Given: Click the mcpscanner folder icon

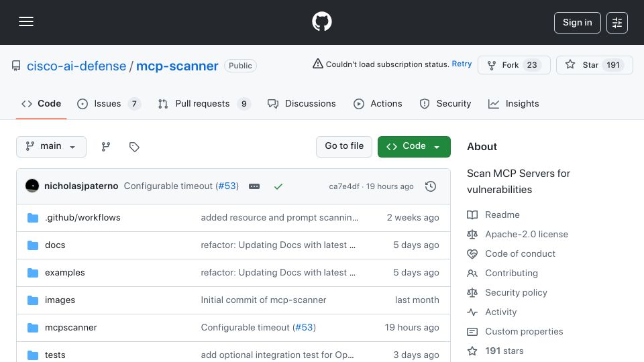Looking at the screenshot, I should (33, 328).
